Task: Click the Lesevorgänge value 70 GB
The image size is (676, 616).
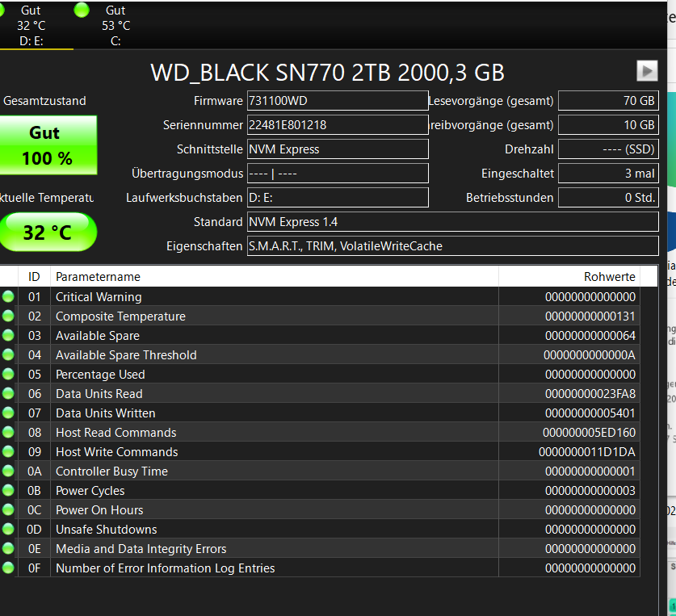Action: click(x=608, y=101)
